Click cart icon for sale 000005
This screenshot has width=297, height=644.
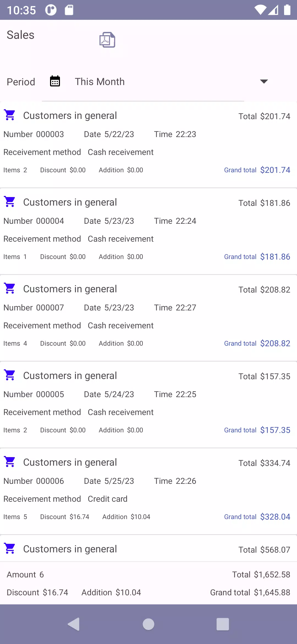click(x=10, y=375)
